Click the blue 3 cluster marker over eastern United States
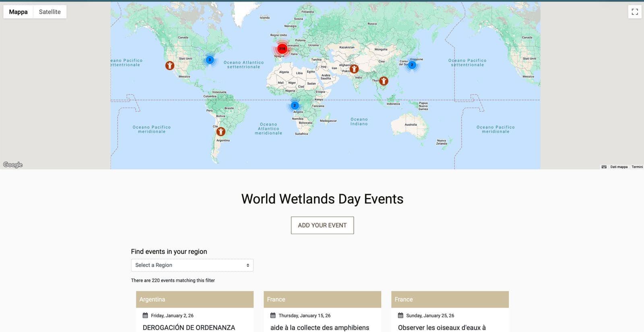The height and width of the screenshot is (332, 644). [210, 60]
